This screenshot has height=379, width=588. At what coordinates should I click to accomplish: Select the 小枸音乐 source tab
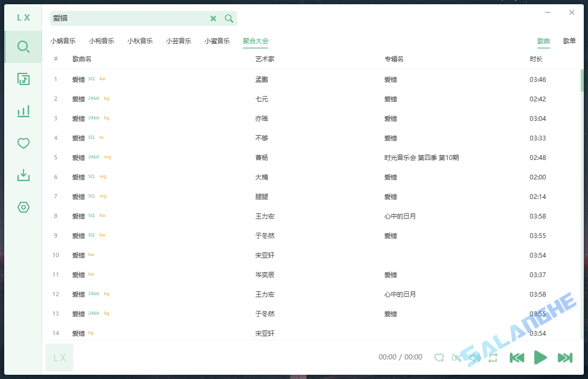101,41
